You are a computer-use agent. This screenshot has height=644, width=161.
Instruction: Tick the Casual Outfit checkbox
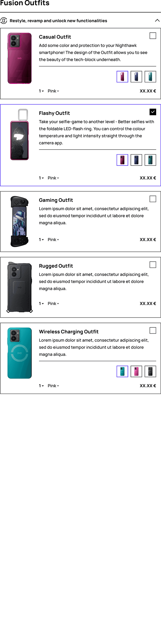[x=153, y=36]
